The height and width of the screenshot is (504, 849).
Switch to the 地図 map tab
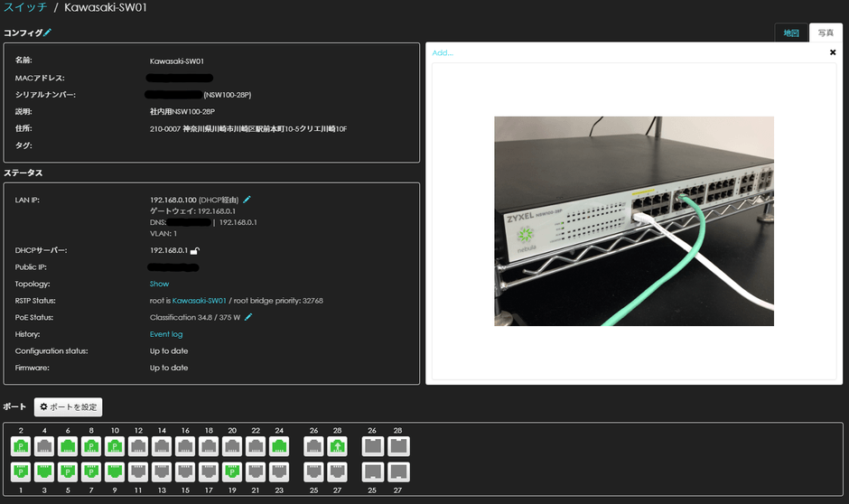pos(791,33)
